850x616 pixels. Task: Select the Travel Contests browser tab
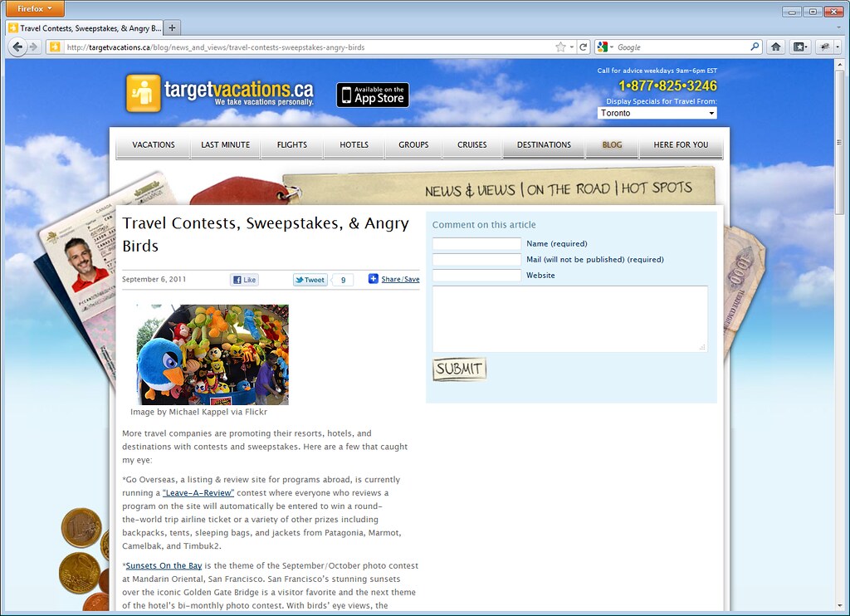click(x=84, y=28)
